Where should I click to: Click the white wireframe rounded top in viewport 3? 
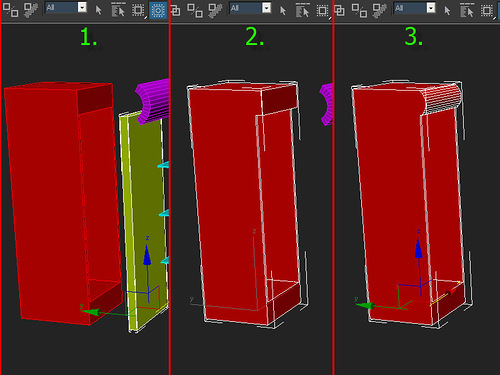coord(442,98)
